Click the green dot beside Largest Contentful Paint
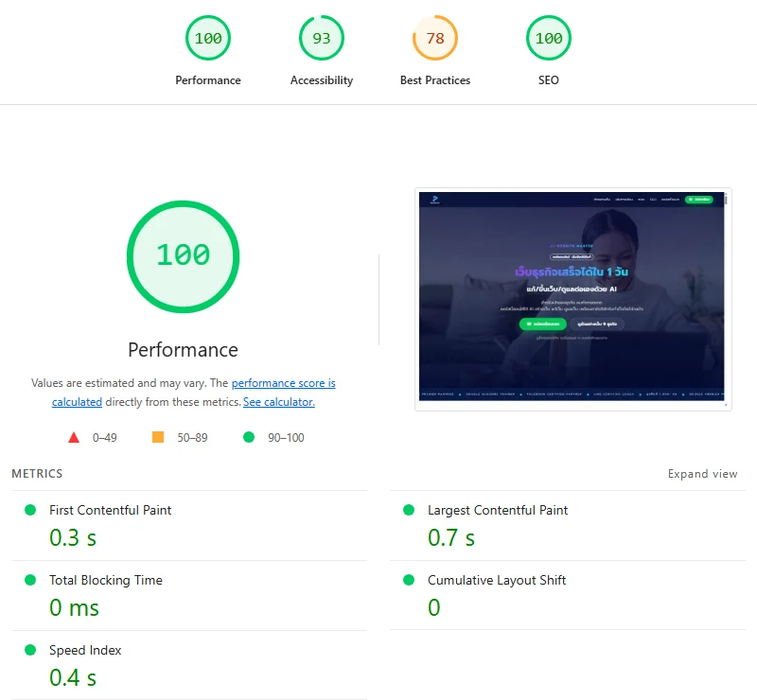Screen dimensions: 757x700 [409, 510]
